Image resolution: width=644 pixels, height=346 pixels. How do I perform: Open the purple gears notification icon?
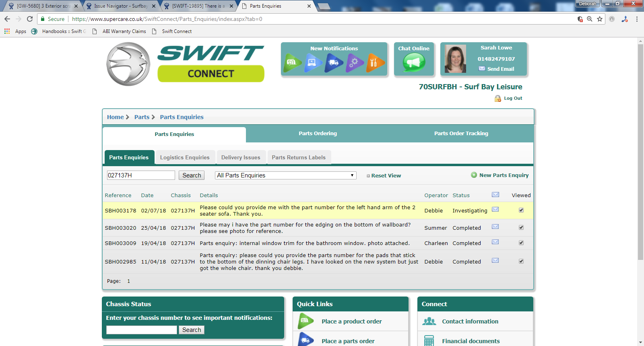[355, 62]
